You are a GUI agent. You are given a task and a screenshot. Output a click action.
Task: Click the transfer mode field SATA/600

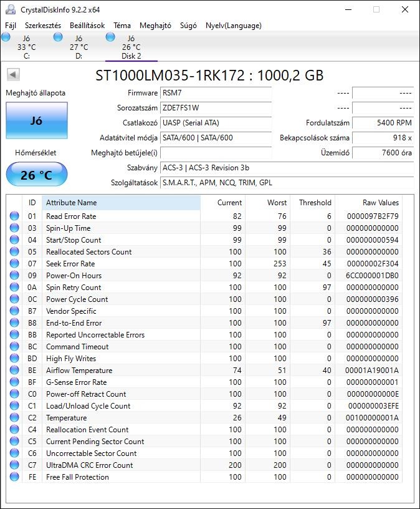pyautogui.click(x=216, y=138)
